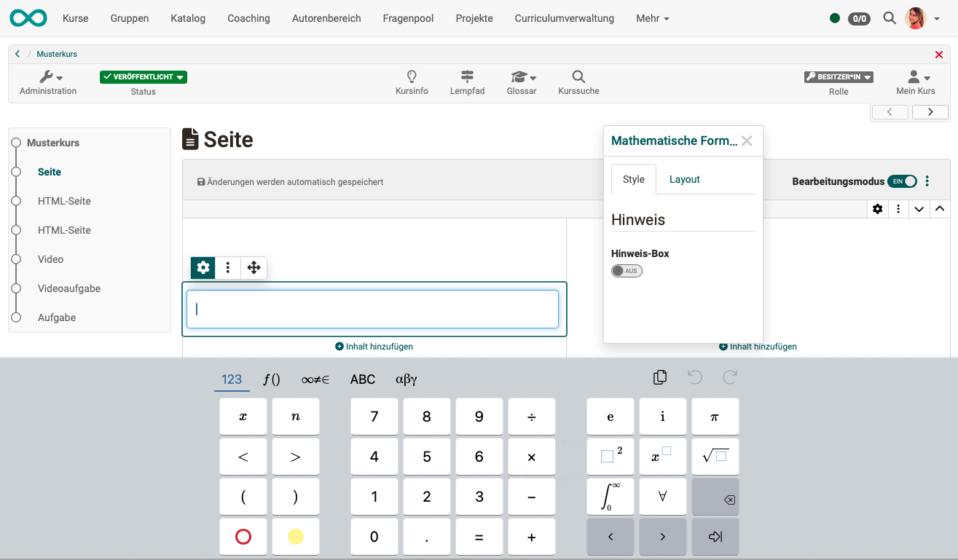Viewport: 958px width, 560px height.
Task: Click the square root key
Action: click(x=715, y=457)
